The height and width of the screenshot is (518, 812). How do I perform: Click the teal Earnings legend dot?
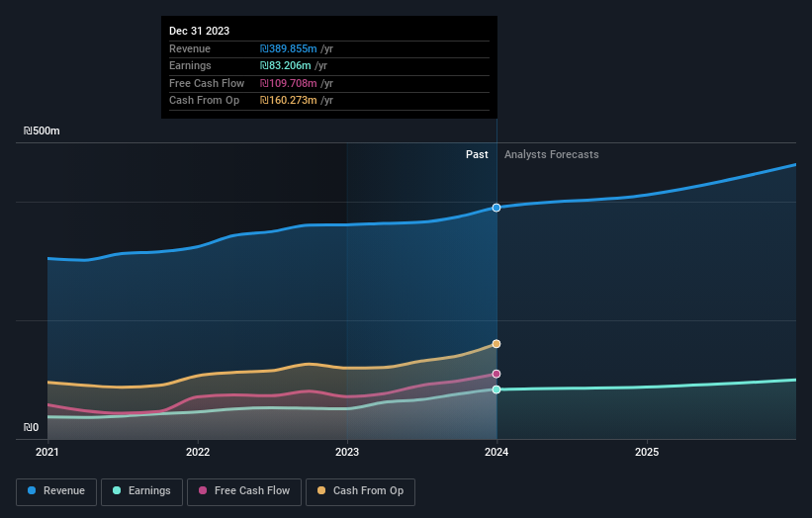[x=117, y=490]
